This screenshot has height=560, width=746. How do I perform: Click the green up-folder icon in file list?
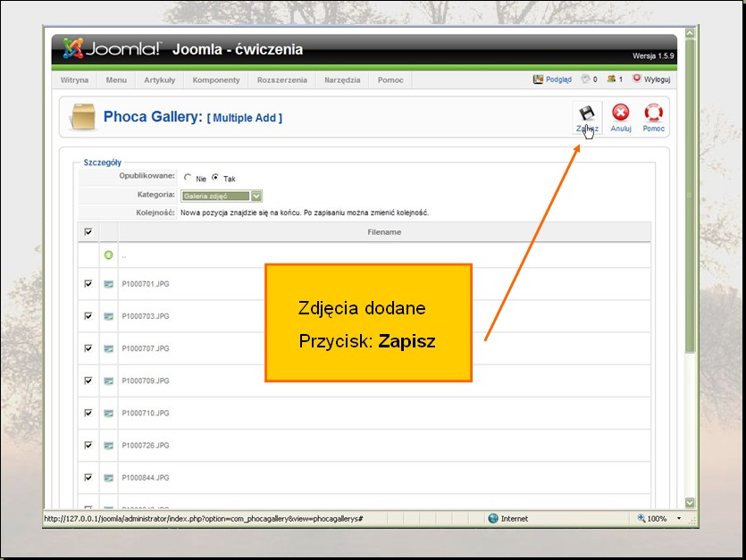coord(109,255)
